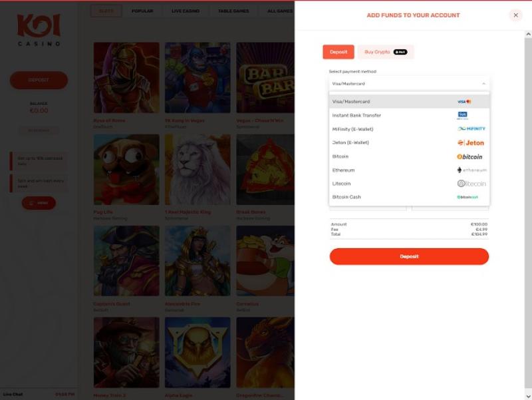Open the Dragonfire dragon game thumbnail
Screen dimensions: 532x400
point(265,353)
